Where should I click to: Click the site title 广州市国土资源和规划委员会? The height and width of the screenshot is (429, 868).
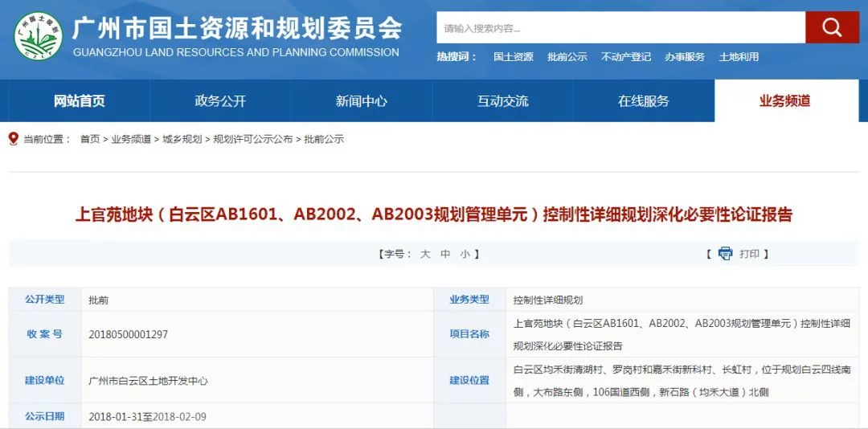[237, 28]
